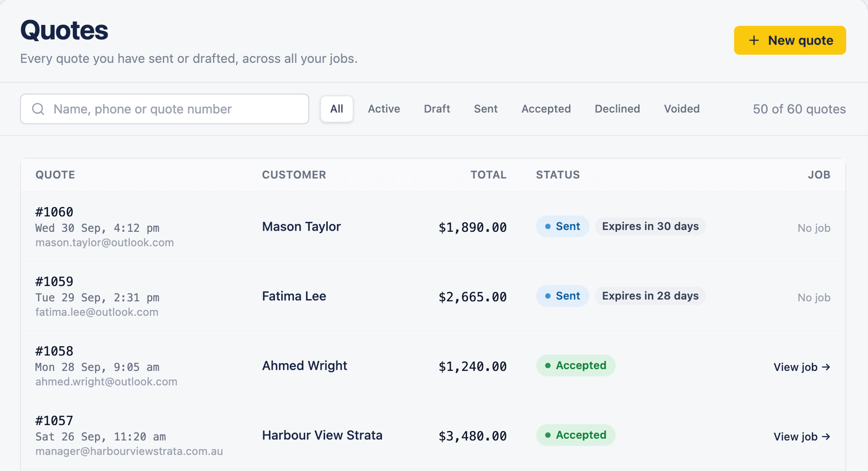The height and width of the screenshot is (471, 868).
Task: Show only Draft quotes
Action: click(437, 109)
